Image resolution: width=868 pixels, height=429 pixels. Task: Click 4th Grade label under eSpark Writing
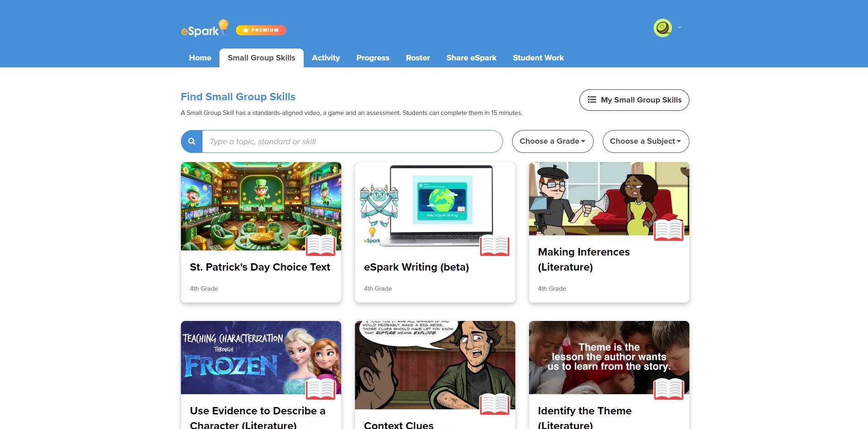click(378, 288)
